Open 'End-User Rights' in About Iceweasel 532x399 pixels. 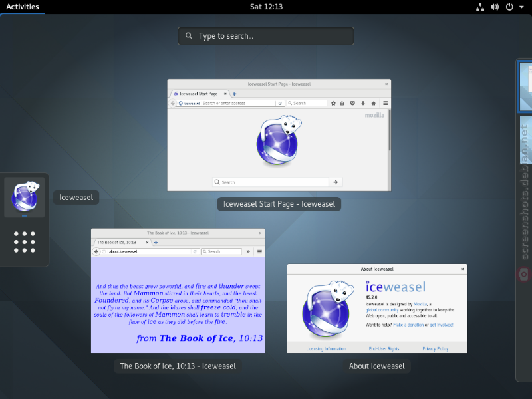click(384, 348)
